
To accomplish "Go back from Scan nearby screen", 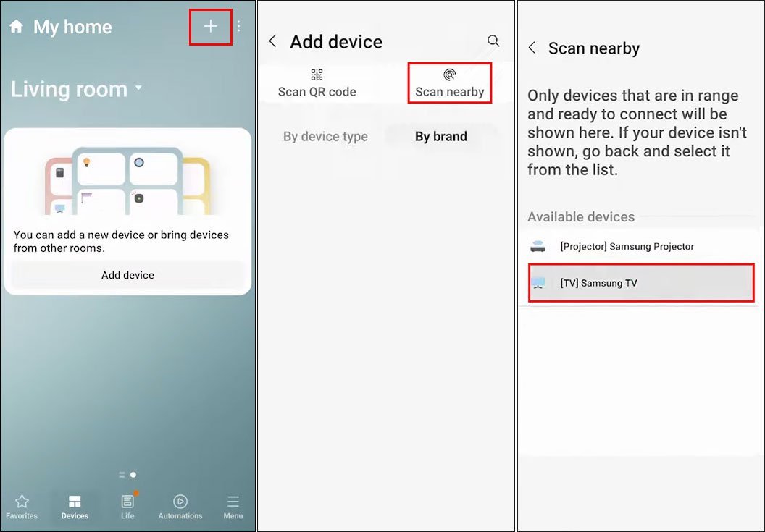I will point(532,48).
